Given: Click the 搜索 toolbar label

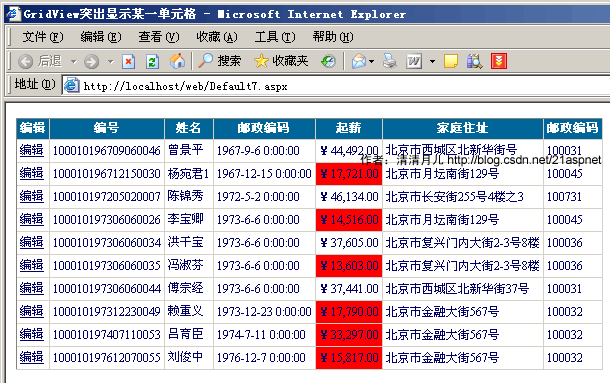Looking at the screenshot, I should 229,61.
